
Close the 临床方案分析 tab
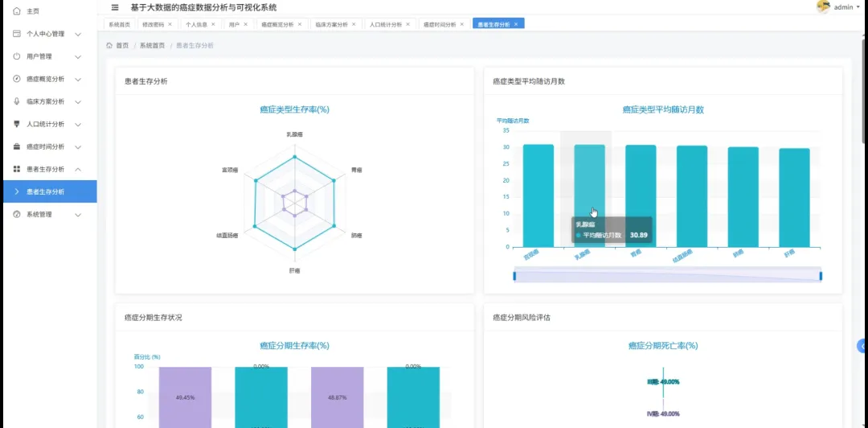click(354, 24)
